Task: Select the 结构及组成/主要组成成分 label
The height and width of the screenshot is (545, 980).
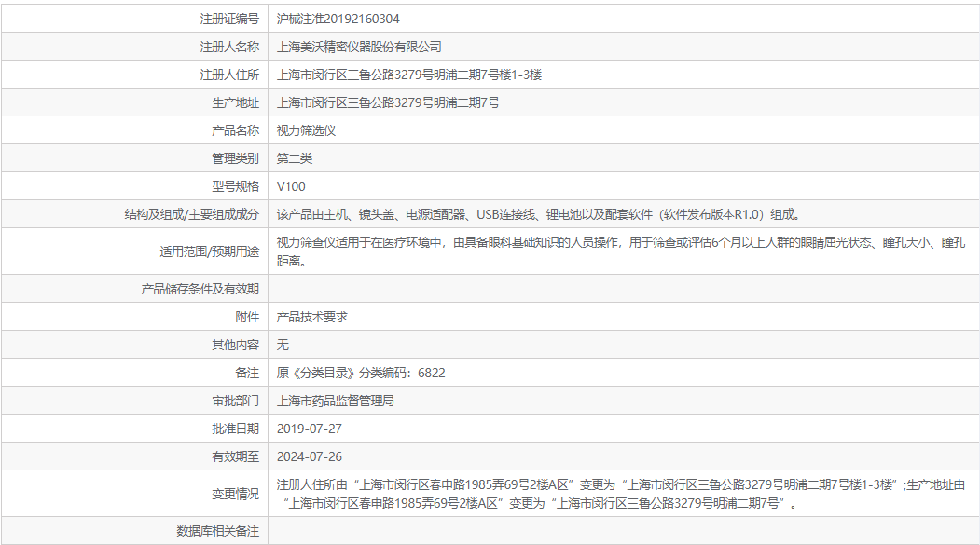Action: click(x=192, y=215)
